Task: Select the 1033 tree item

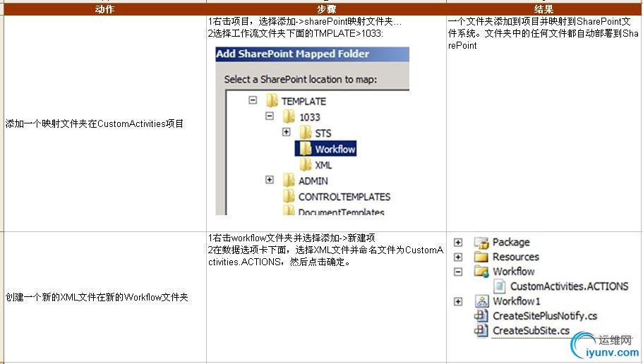Action: tap(310, 117)
